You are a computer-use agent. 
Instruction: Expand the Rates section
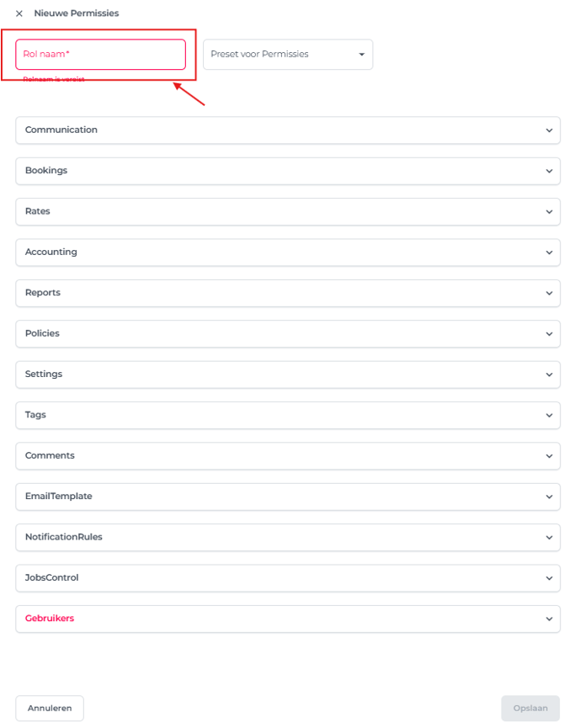[x=287, y=212]
